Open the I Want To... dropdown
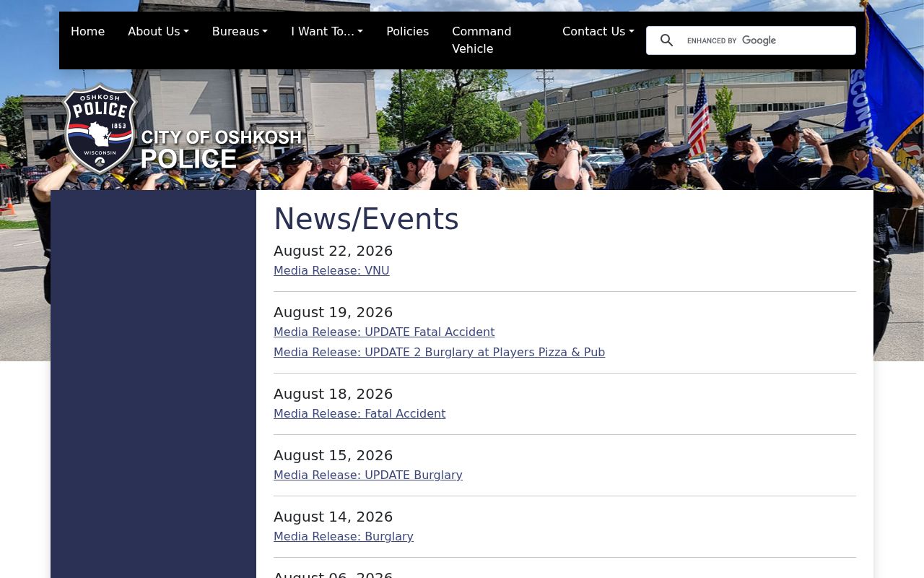This screenshot has height=578, width=924. 327,32
